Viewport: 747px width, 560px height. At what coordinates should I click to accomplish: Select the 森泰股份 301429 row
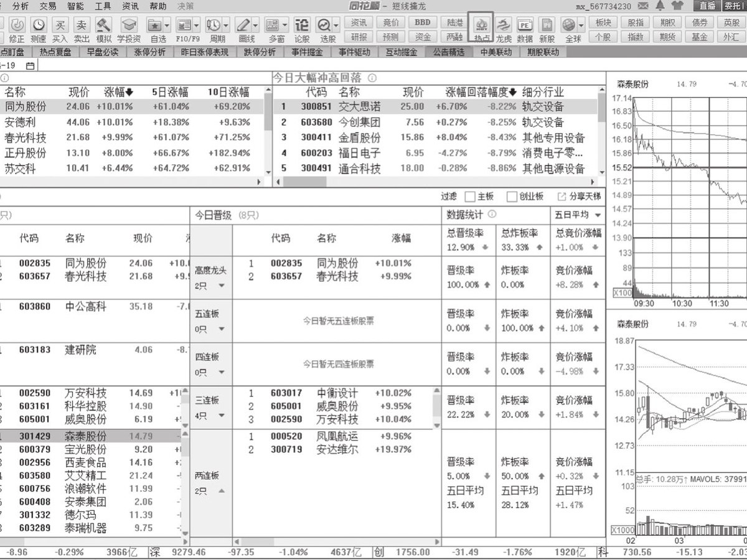tap(91, 437)
